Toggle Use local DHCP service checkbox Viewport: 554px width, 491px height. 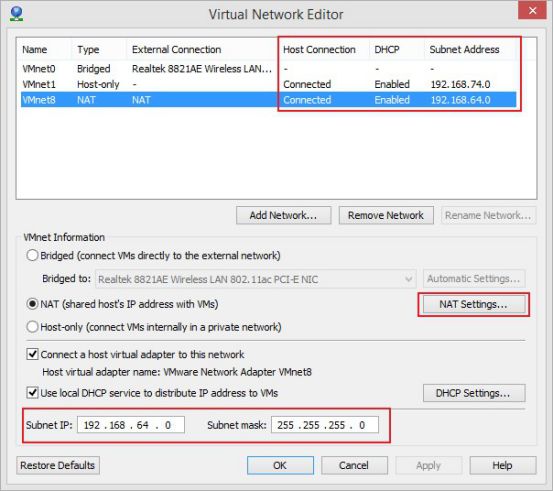[33, 392]
